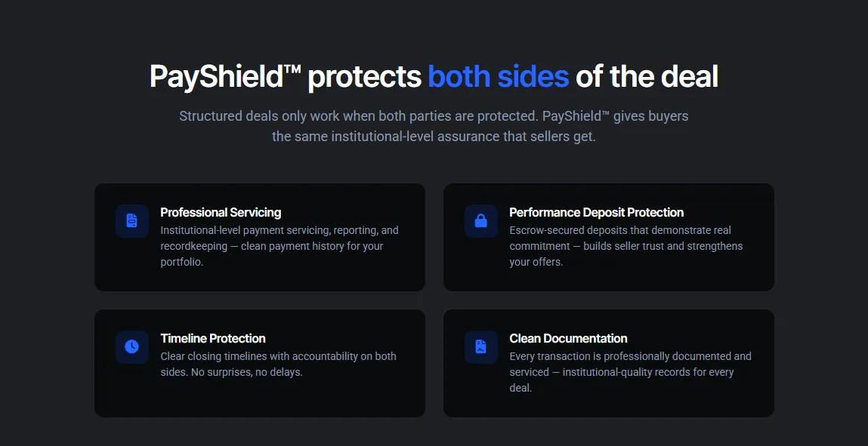Click the clock icon next to Timeline Protection
Viewport: 868px width, 446px height.
(132, 346)
